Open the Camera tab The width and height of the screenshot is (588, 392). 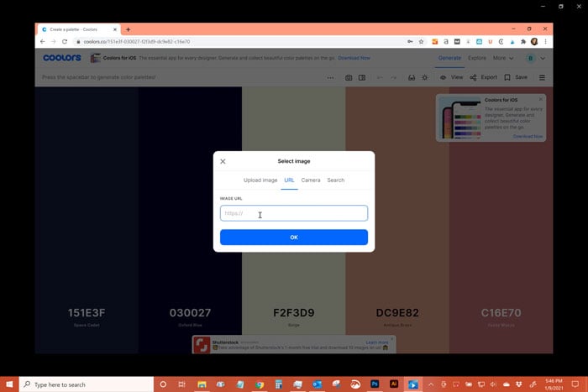tap(311, 180)
